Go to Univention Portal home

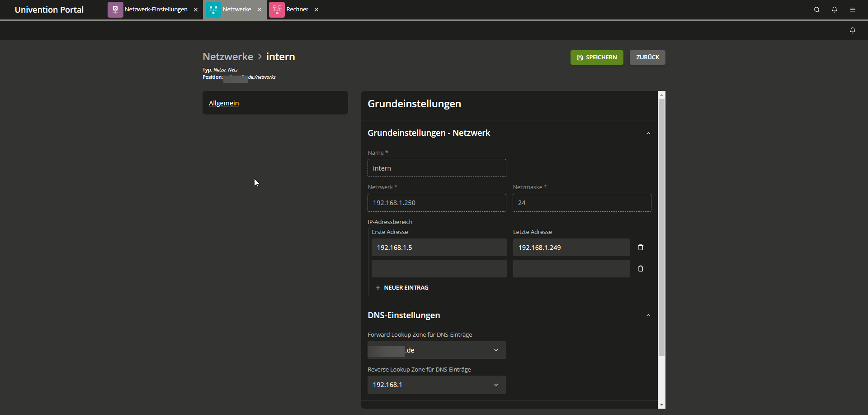pyautogui.click(x=49, y=10)
